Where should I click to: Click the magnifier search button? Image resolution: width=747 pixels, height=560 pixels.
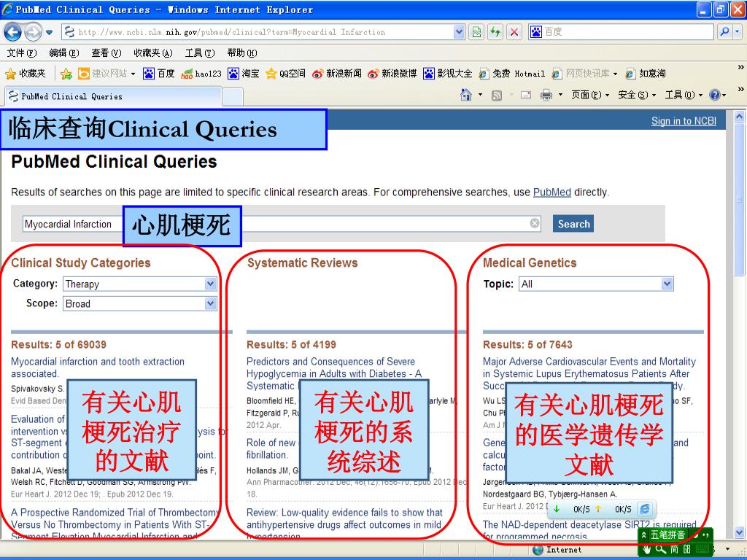pyautogui.click(x=724, y=32)
